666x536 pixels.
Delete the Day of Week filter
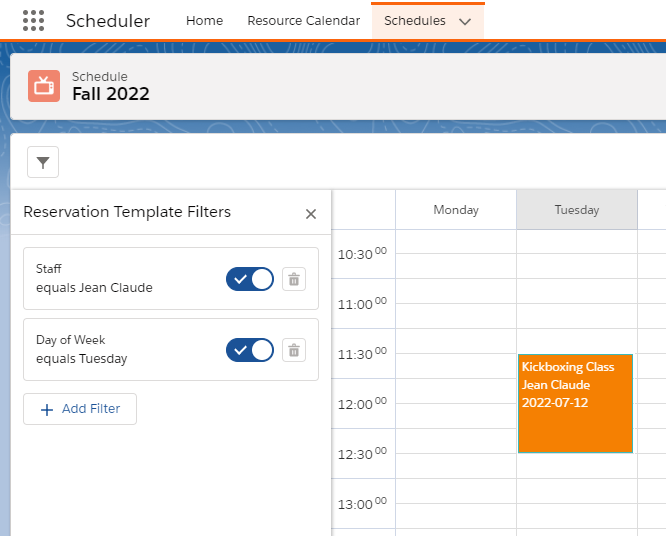293,350
